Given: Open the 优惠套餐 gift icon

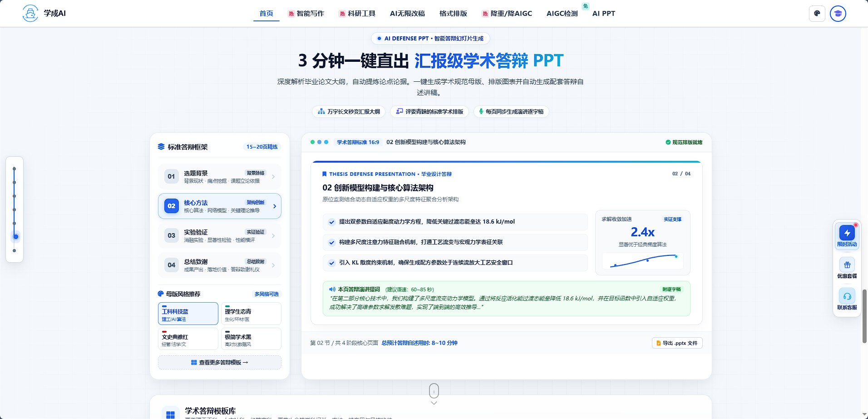Looking at the screenshot, I should coord(847,264).
